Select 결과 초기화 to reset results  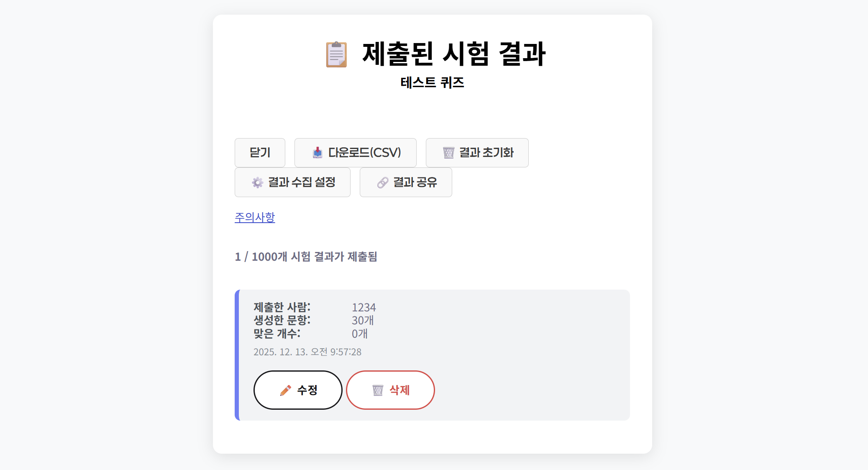477,153
